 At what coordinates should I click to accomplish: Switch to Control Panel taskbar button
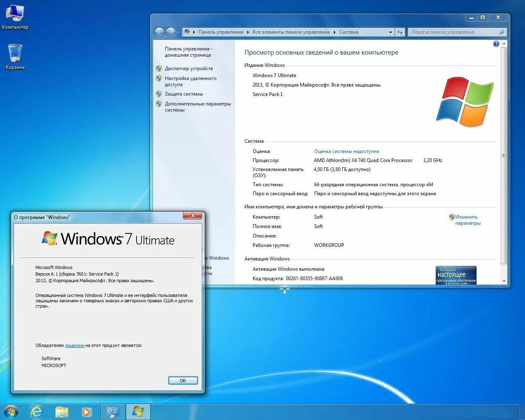pos(113,412)
